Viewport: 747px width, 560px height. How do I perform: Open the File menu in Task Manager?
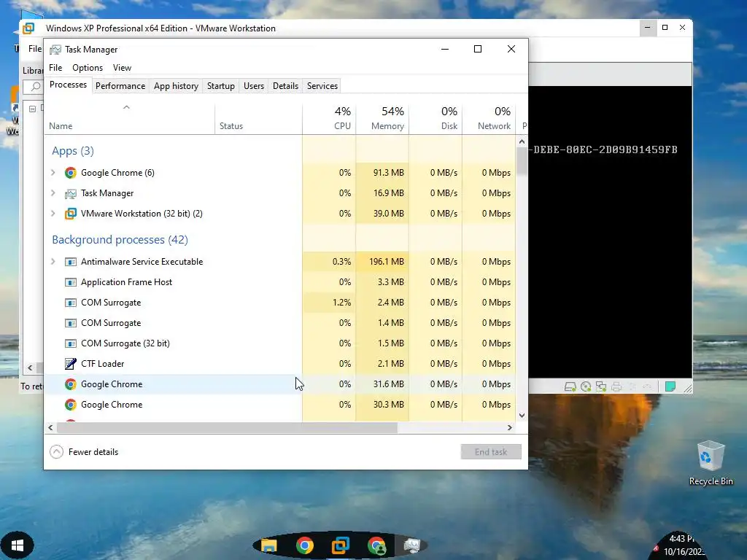coord(55,68)
